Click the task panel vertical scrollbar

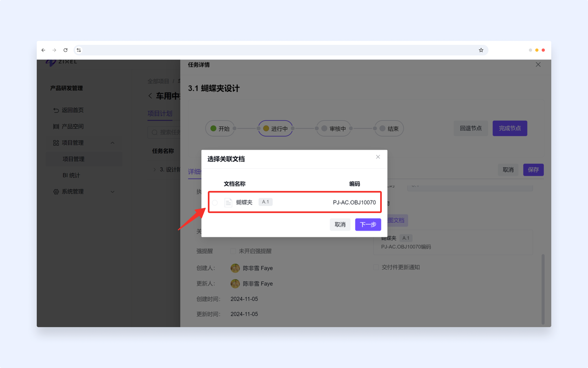(543, 289)
